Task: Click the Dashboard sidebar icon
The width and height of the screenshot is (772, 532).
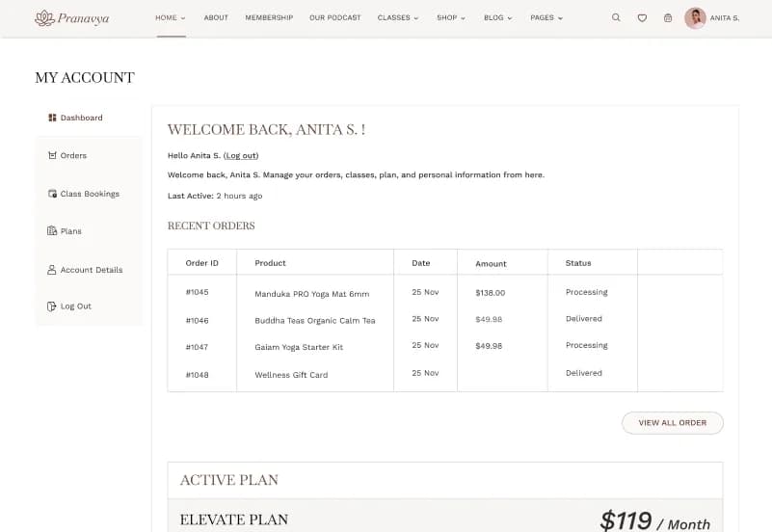Action: 52,118
